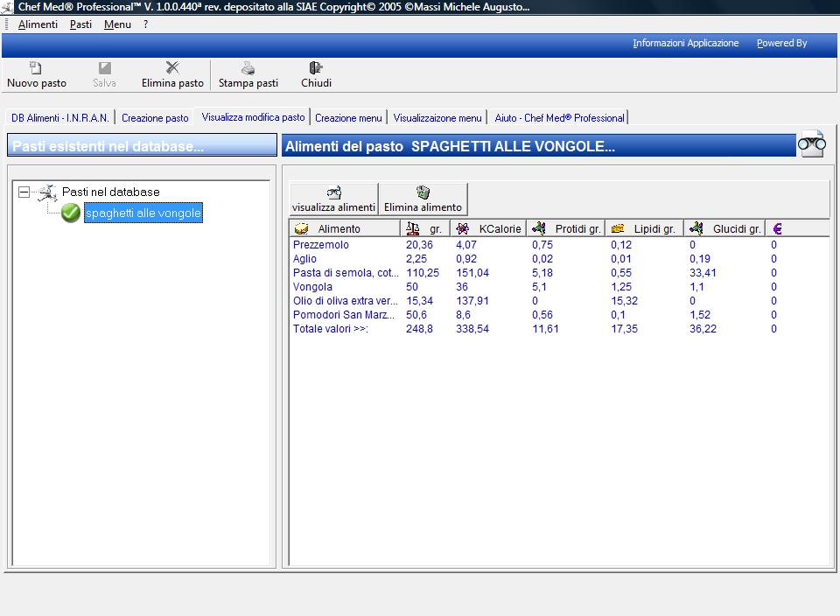
Task: Click the visualizza alimenti button
Action: coord(333,199)
